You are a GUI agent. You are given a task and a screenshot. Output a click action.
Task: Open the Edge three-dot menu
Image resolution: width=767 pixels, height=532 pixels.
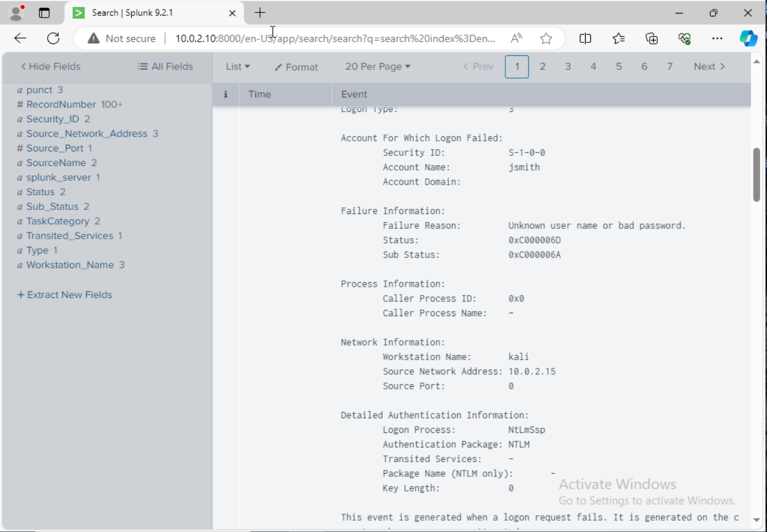click(717, 38)
